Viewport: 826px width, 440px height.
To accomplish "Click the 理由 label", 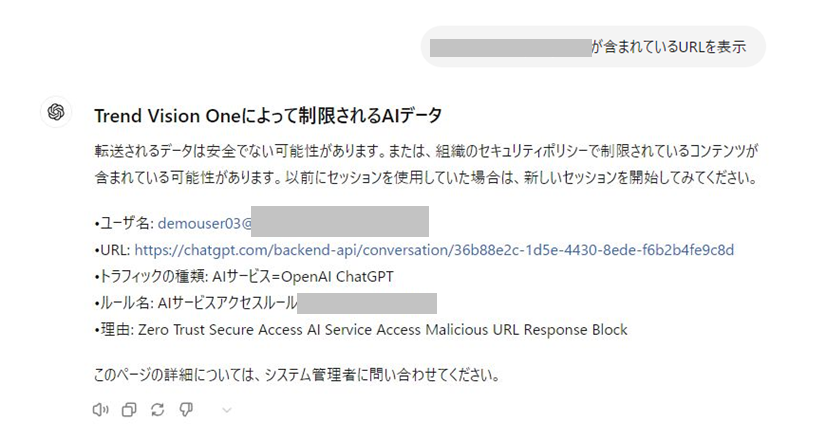I will click(114, 329).
